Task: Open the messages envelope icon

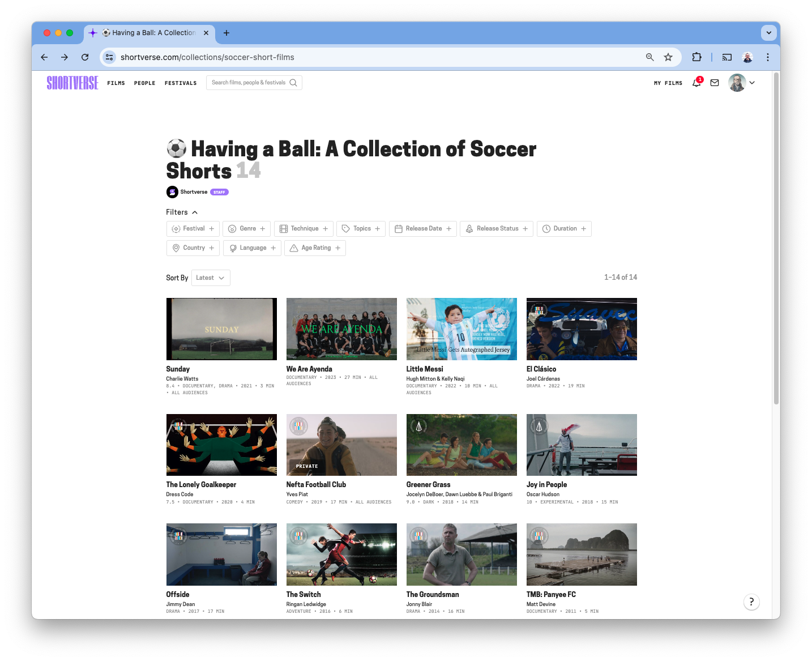Action: (715, 83)
